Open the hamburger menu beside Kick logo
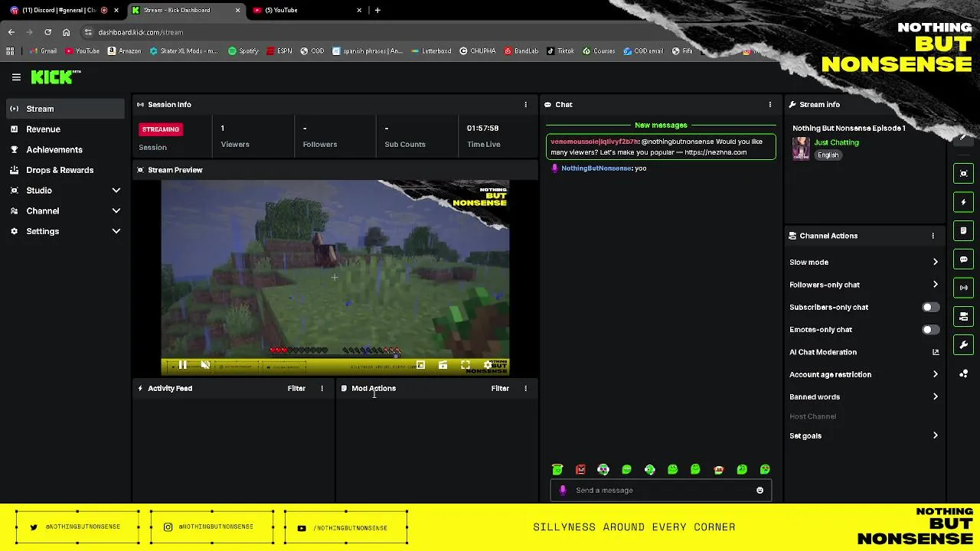The width and height of the screenshot is (980, 551). tap(16, 77)
